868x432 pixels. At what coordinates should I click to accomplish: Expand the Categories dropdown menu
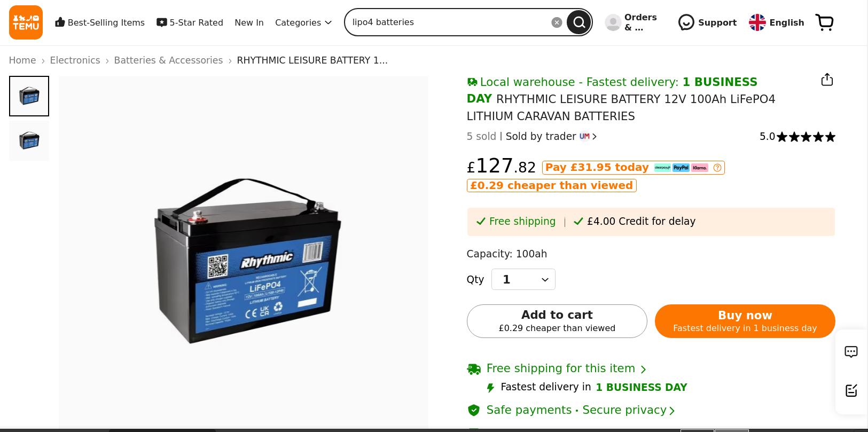coord(303,22)
